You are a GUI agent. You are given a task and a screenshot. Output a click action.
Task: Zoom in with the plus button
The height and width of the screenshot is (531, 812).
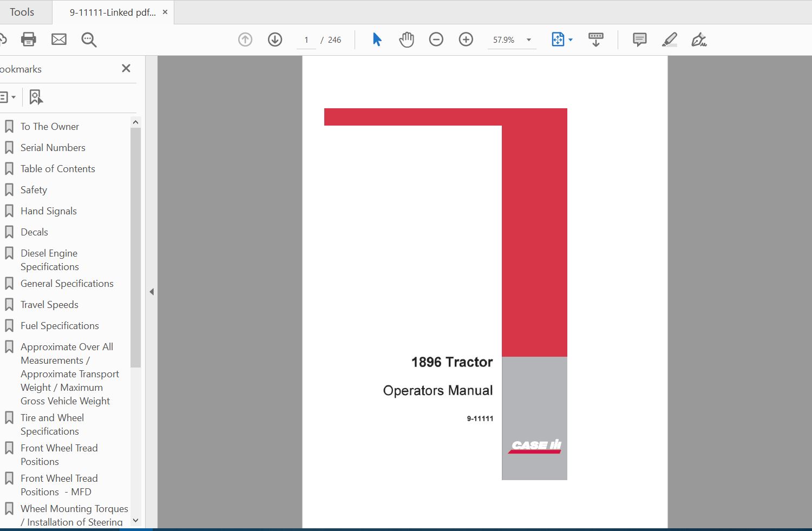(x=466, y=40)
